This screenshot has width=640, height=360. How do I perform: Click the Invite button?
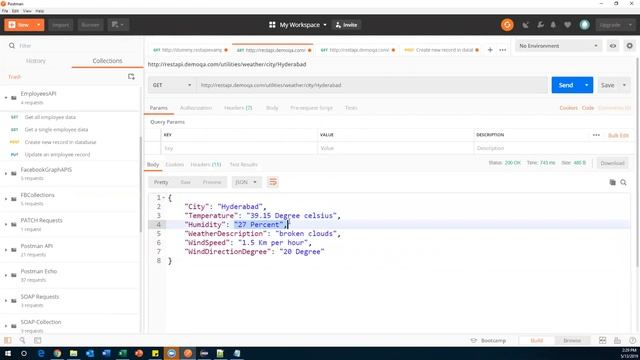click(x=347, y=25)
